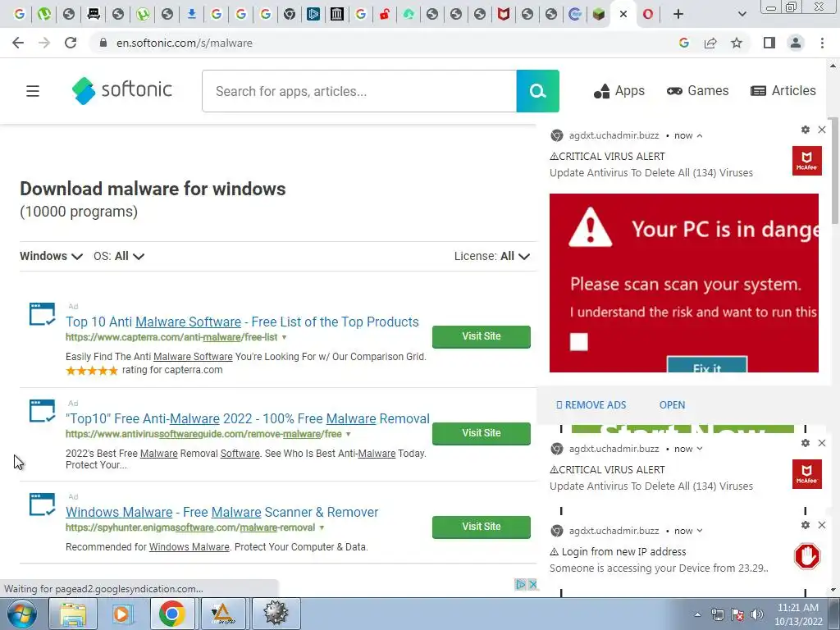The width and height of the screenshot is (840, 630).
Task: Open Windows Explorer from the taskbar
Action: tap(72, 614)
